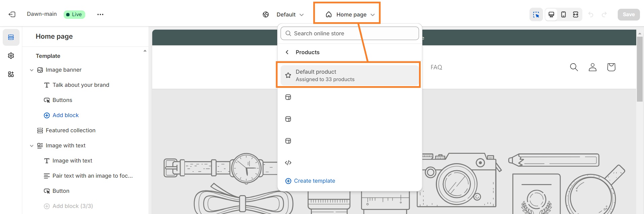This screenshot has width=644, height=214.
Task: Toggle the inspector selection tool
Action: coord(536,14)
